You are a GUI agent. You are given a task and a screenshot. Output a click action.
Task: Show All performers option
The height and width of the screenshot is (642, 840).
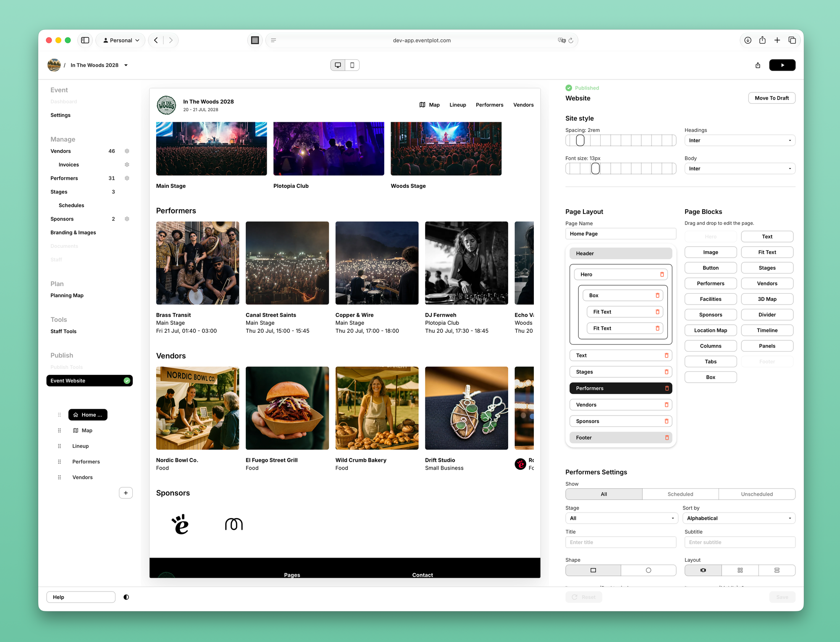[604, 494]
